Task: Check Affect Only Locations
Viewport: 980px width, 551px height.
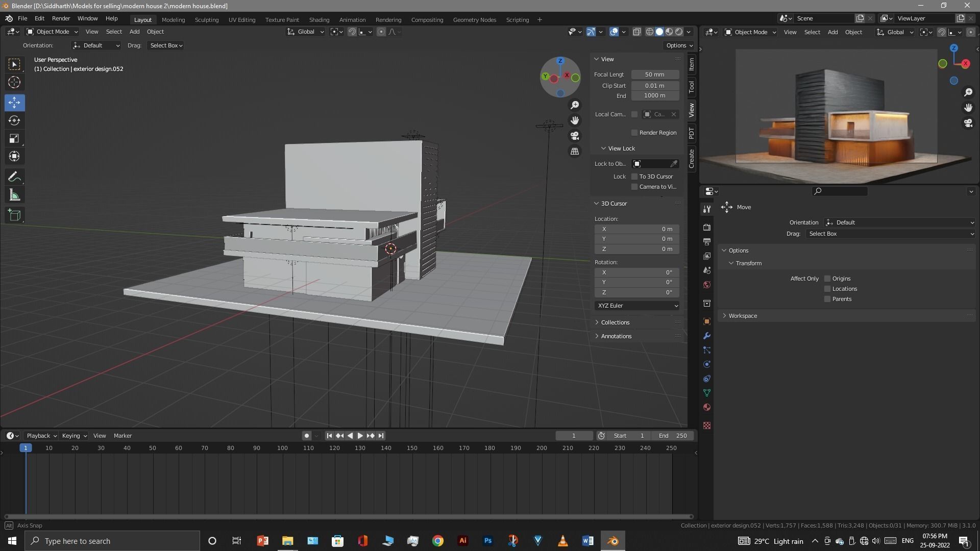Action: [x=827, y=289]
